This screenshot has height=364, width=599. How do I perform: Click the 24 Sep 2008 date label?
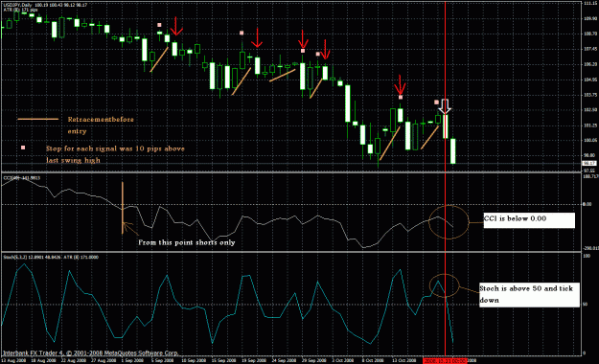283,360
